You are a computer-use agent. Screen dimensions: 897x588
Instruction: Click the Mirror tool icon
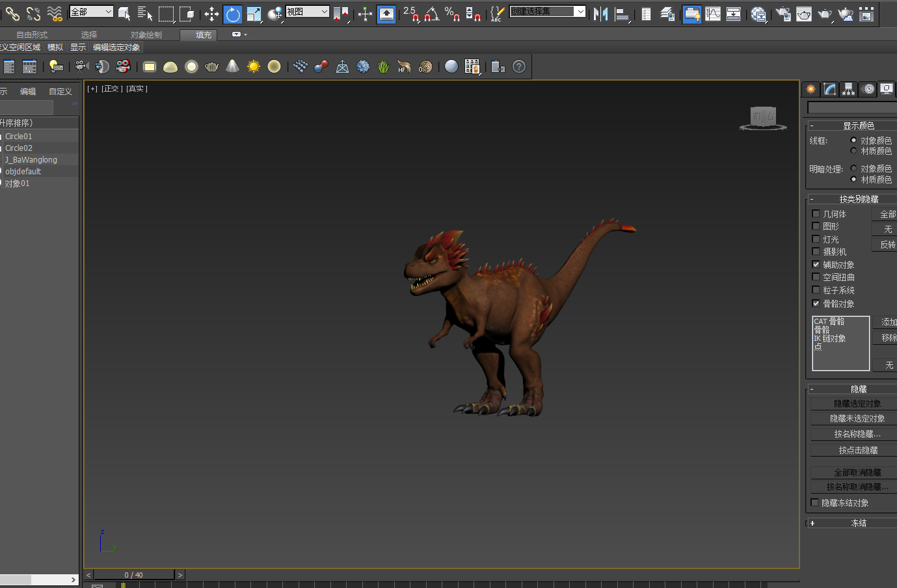(600, 14)
